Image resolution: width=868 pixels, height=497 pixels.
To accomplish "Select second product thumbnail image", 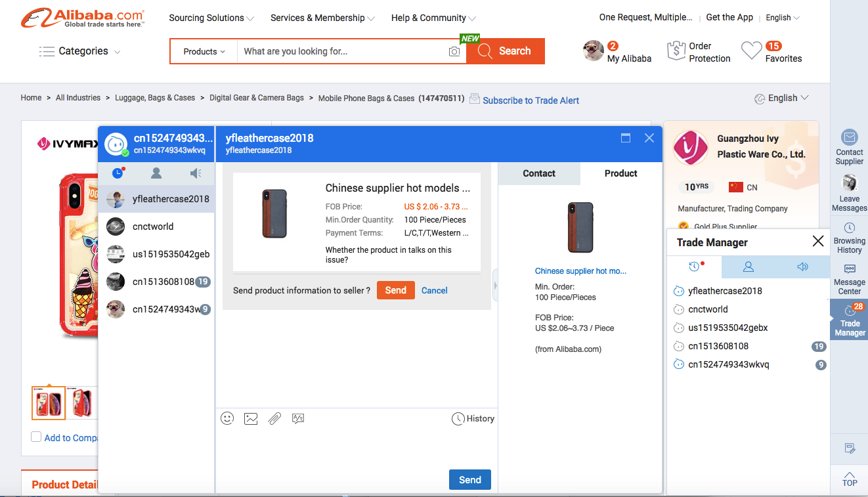I will (83, 403).
